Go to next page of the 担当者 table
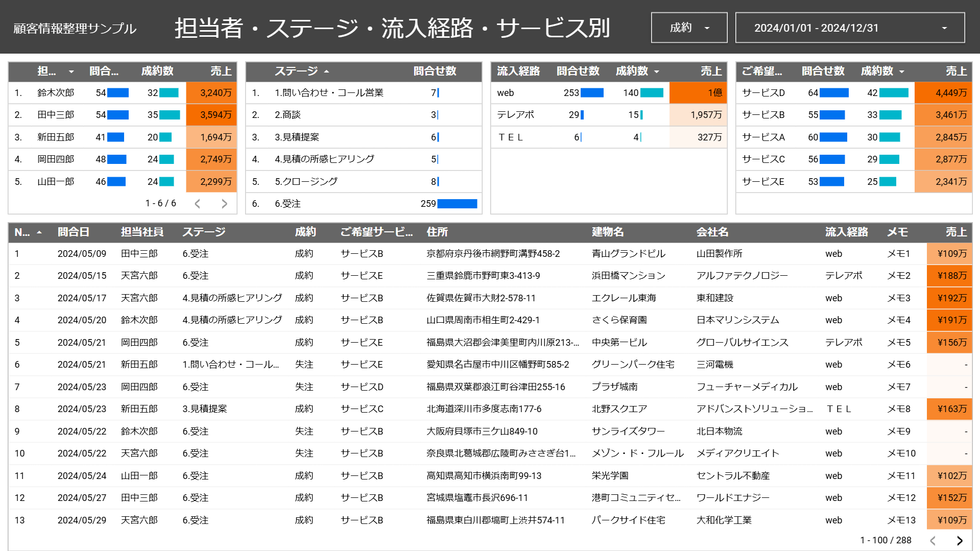 (x=224, y=204)
